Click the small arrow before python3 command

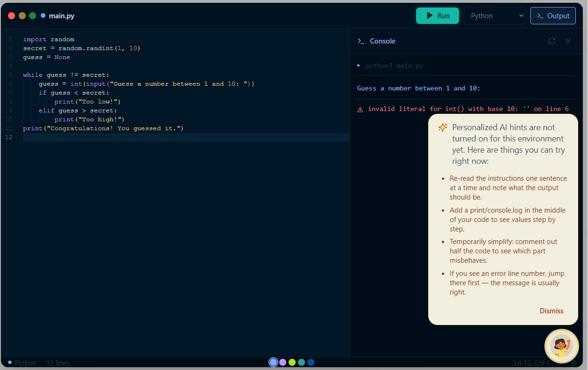tap(359, 66)
